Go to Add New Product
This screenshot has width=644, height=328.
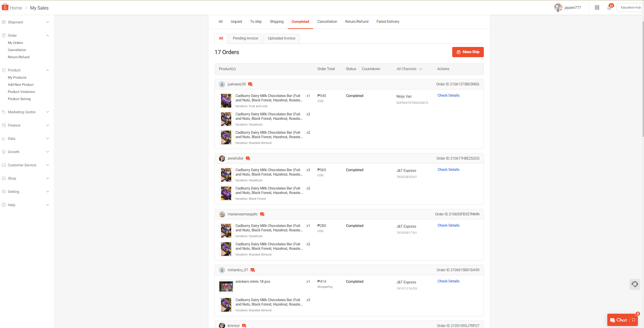(21, 85)
